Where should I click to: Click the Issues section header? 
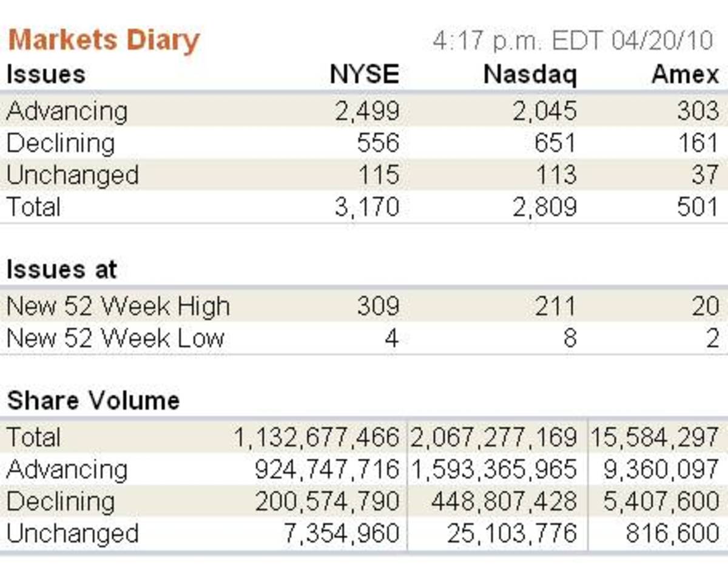click(x=45, y=75)
